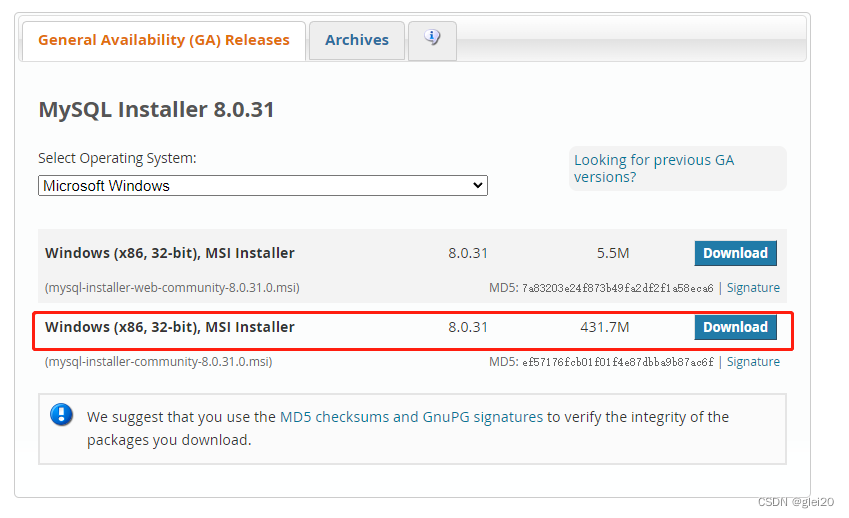The width and height of the screenshot is (849, 518).
Task: Open Signature link for mysql-installer-community-8.0.31.0.msi
Action: coord(753,362)
